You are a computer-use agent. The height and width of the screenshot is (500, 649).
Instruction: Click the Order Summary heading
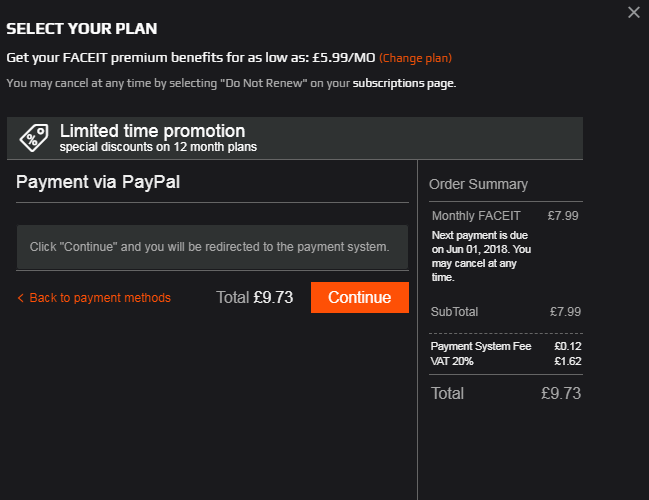pos(478,184)
